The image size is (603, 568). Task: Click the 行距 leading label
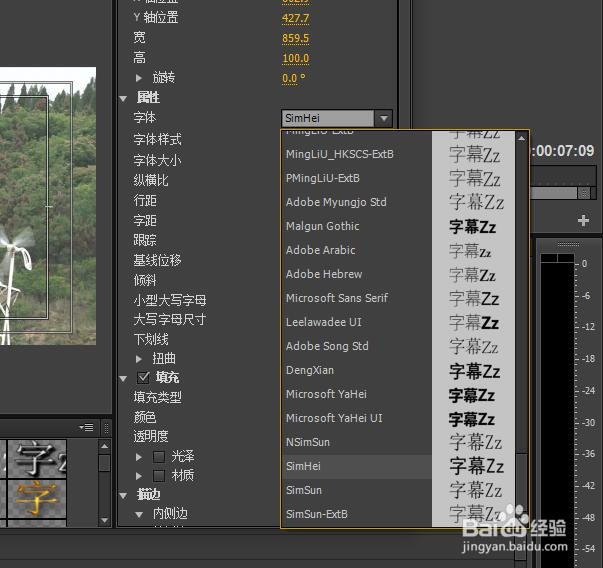point(145,200)
